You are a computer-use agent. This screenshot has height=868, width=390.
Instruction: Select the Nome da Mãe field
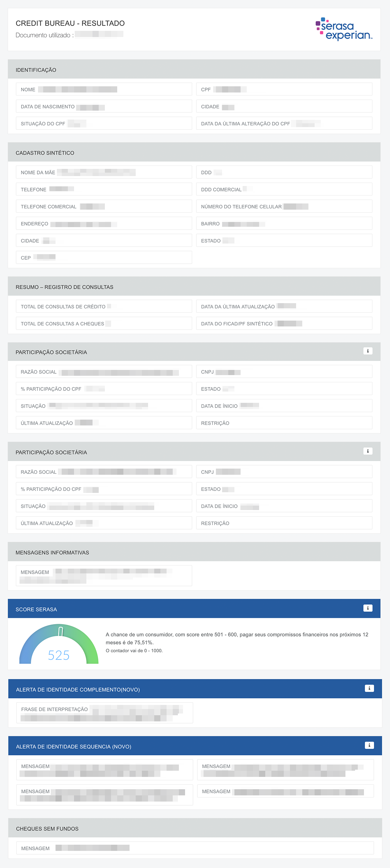coord(104,172)
